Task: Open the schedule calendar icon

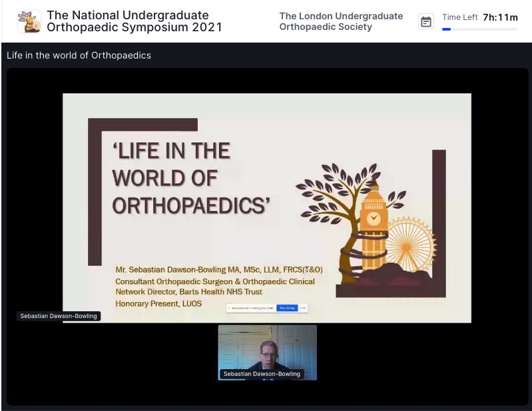Action: [x=426, y=22]
